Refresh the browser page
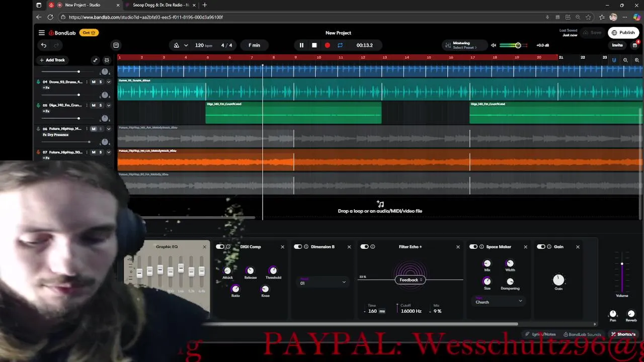This screenshot has width=644, height=362. click(50, 17)
